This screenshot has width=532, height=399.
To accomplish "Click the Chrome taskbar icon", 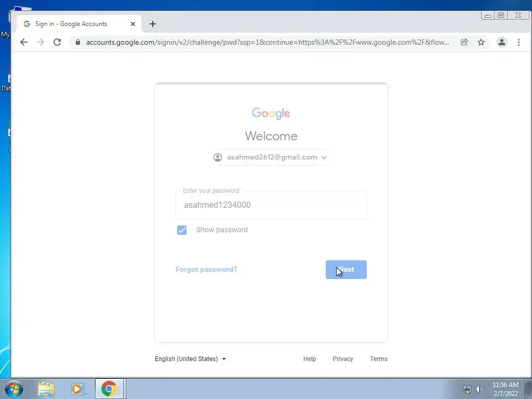I will [109, 389].
